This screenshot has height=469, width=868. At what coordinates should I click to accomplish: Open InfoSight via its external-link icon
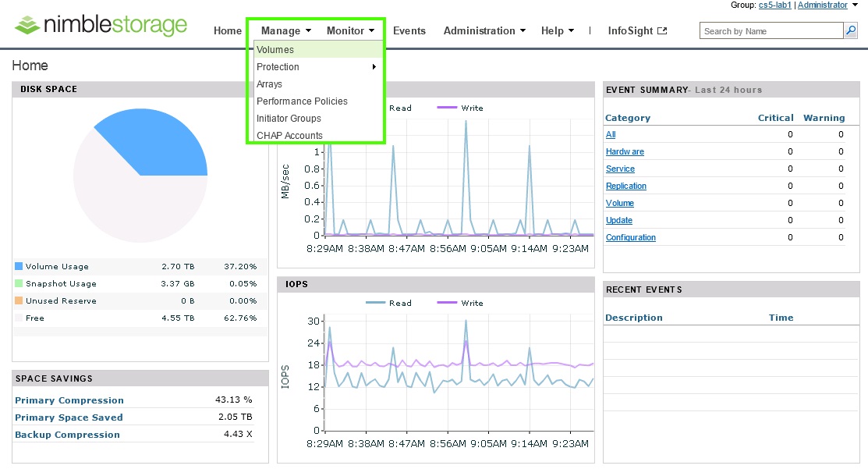click(662, 30)
